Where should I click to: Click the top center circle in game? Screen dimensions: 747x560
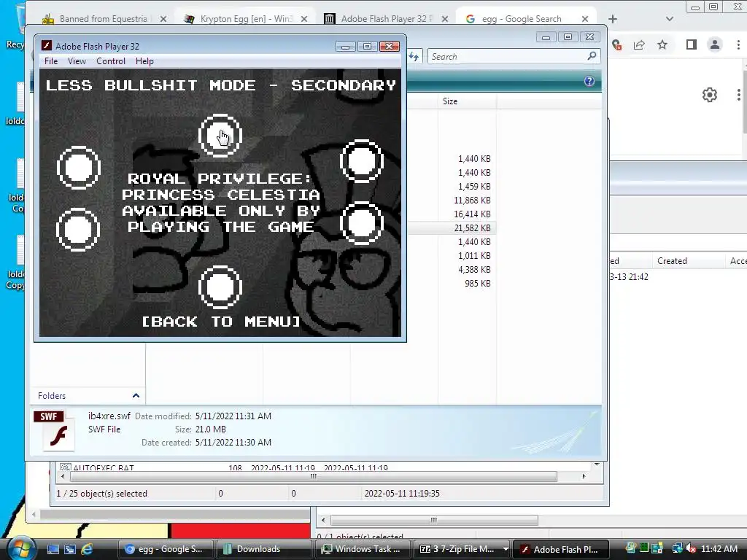click(220, 136)
